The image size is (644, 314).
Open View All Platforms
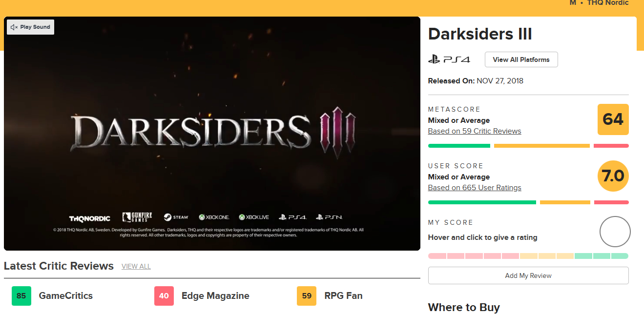click(521, 60)
